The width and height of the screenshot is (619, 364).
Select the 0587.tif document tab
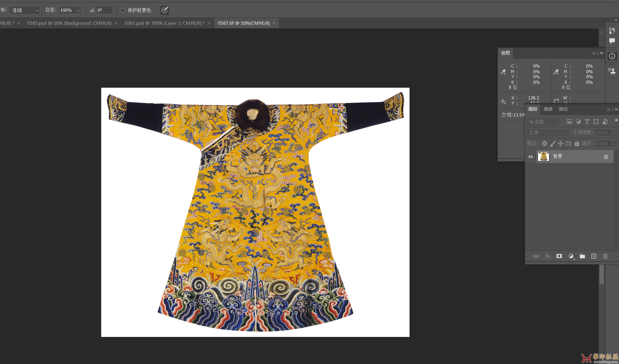pos(244,23)
